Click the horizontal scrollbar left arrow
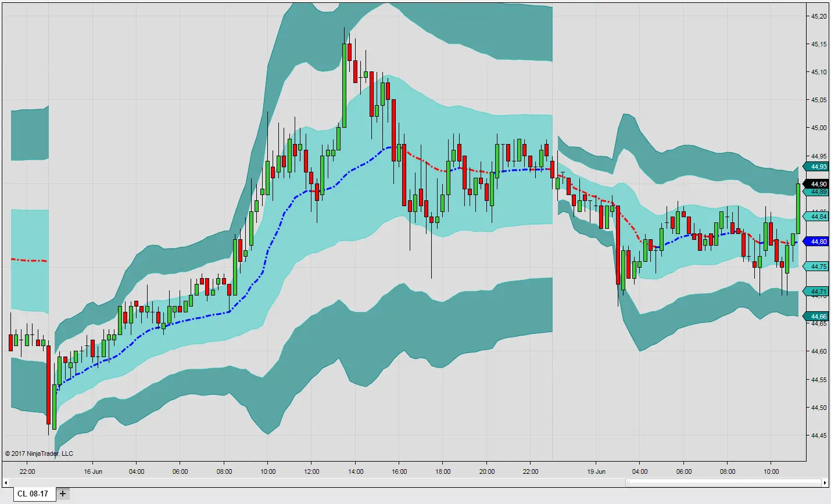This screenshot has height=504, width=831. (7, 483)
